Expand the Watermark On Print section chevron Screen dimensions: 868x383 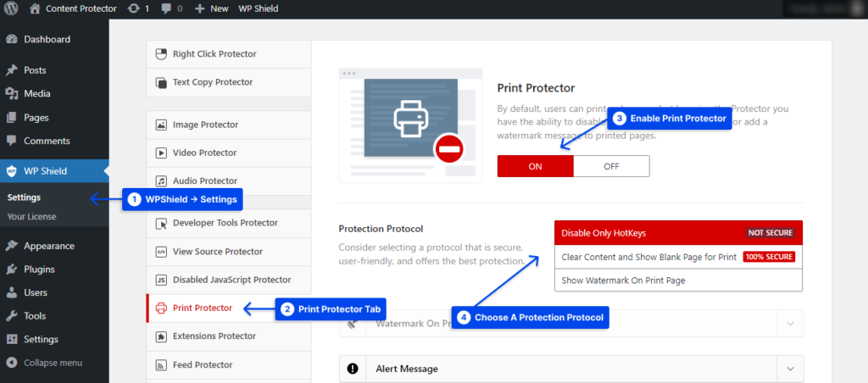(x=791, y=324)
